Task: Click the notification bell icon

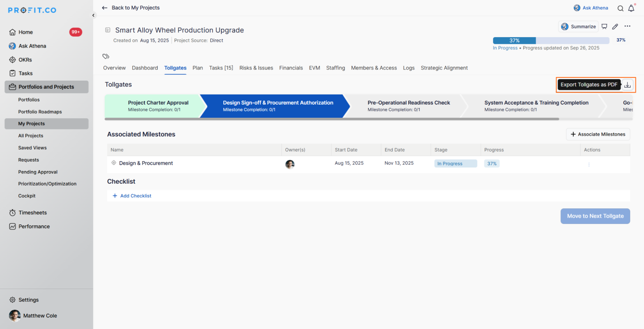Action: (x=631, y=8)
